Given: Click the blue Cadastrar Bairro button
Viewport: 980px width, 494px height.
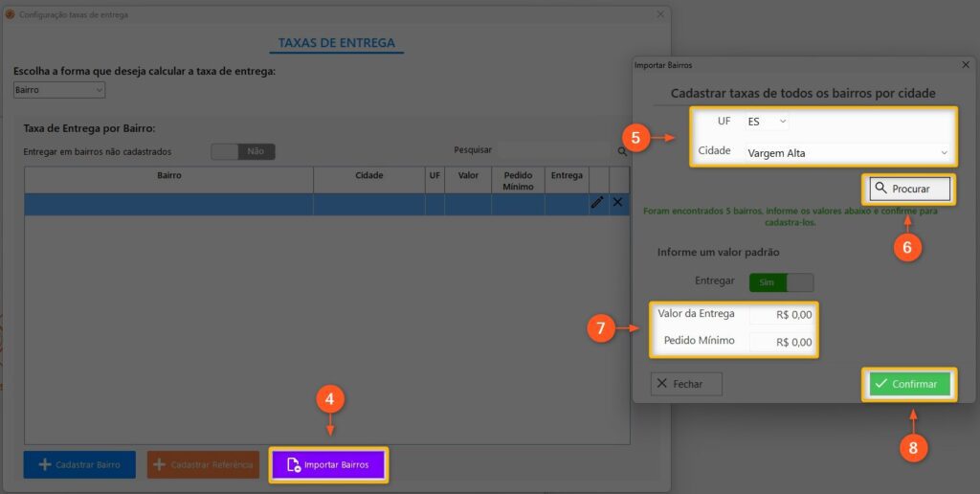Looking at the screenshot, I should click(x=79, y=465).
